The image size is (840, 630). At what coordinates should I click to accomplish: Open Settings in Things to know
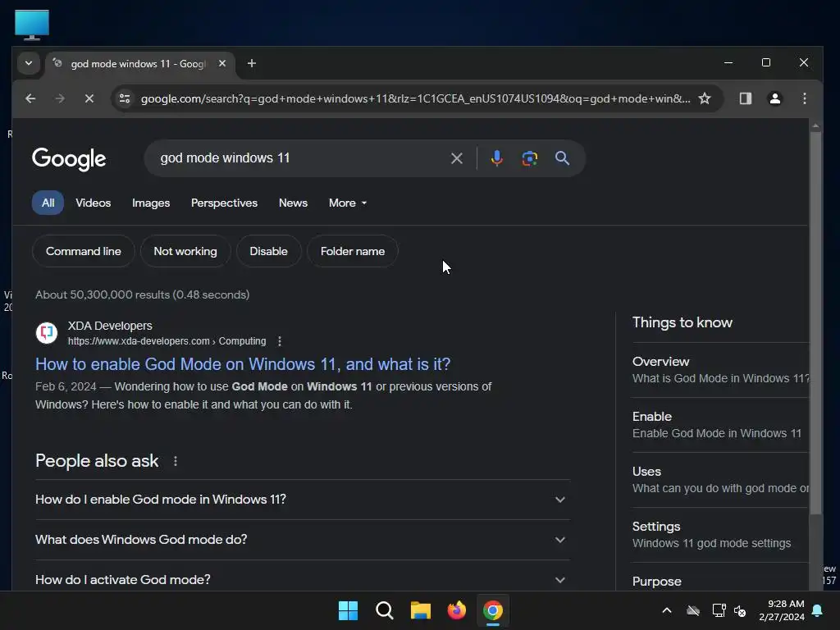(720, 535)
